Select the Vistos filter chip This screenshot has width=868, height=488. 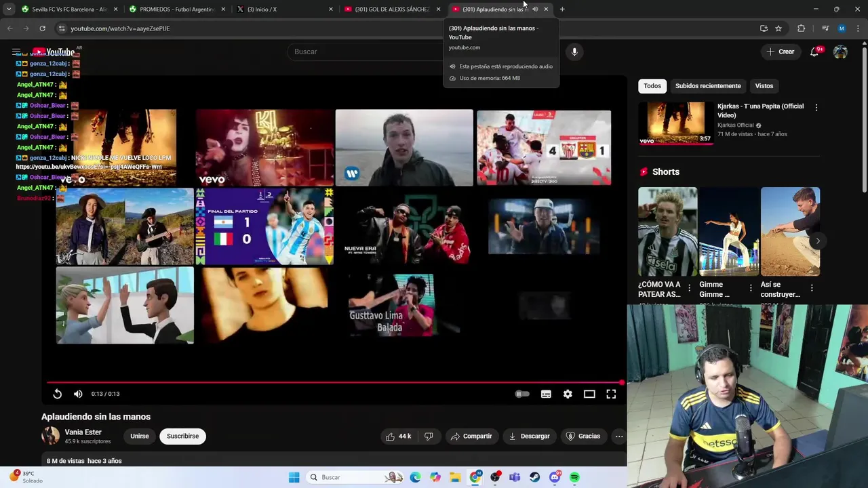764,86
